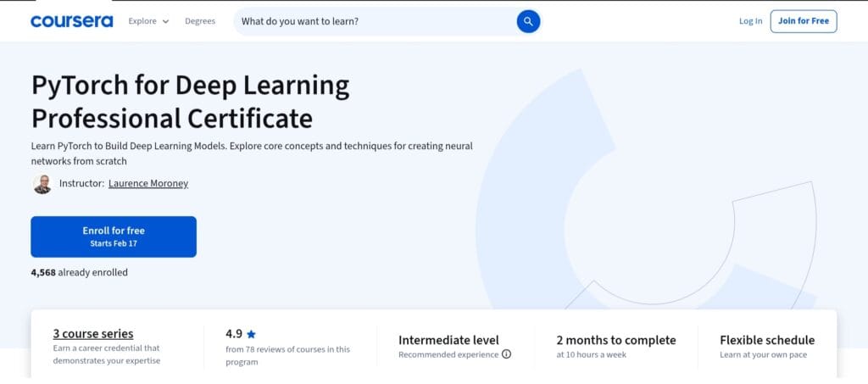Screen dimensions: 868x384
Task: Open Laurence Moroney instructor link
Action: point(148,183)
